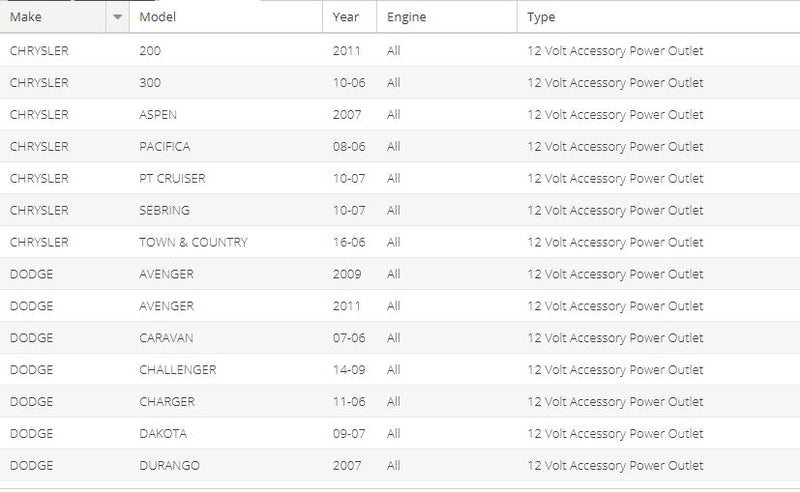The image size is (800, 492).
Task: Click the Year column header
Action: tap(349, 17)
